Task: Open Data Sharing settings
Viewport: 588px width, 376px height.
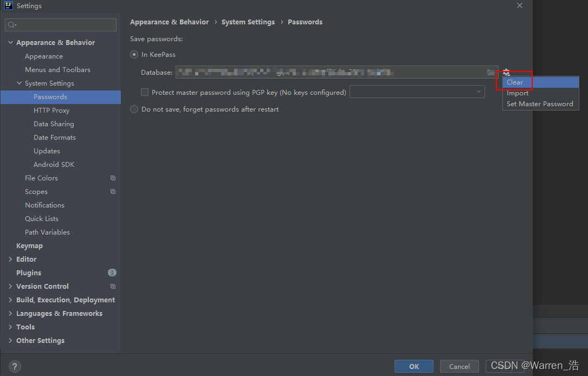Action: [x=54, y=124]
